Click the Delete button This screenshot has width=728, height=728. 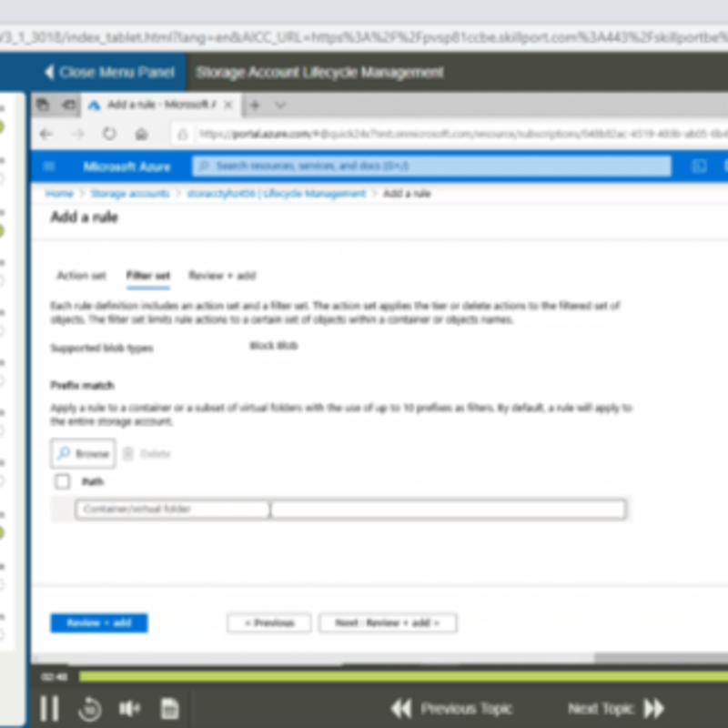pos(147,453)
